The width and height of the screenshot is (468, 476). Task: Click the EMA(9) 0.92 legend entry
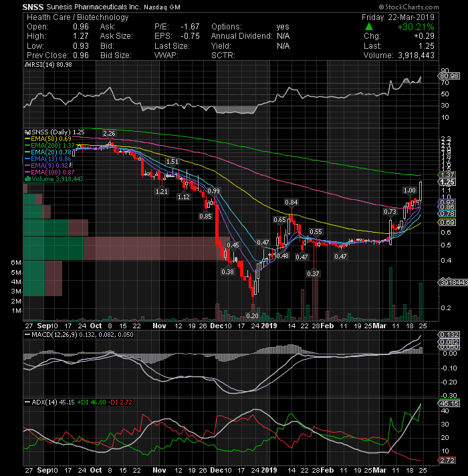tap(46, 165)
